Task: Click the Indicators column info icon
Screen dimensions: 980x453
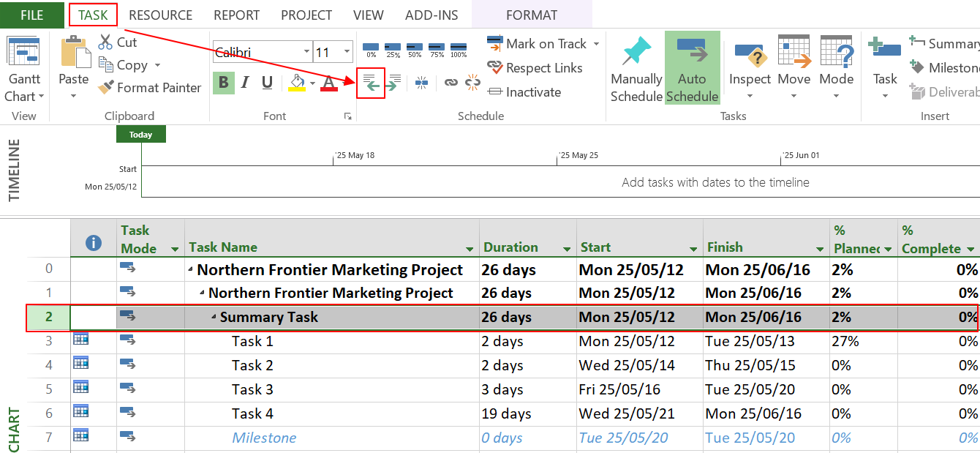Action: (x=94, y=243)
